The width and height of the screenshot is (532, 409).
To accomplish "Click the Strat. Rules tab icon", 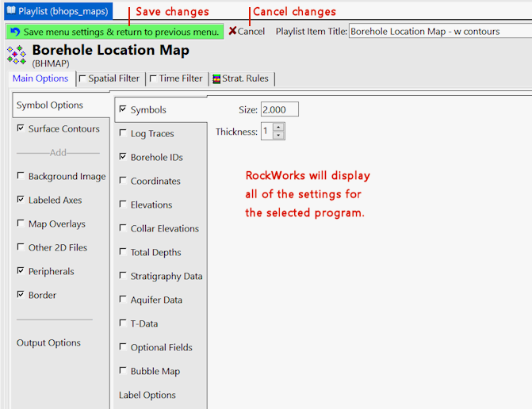I will pos(216,78).
